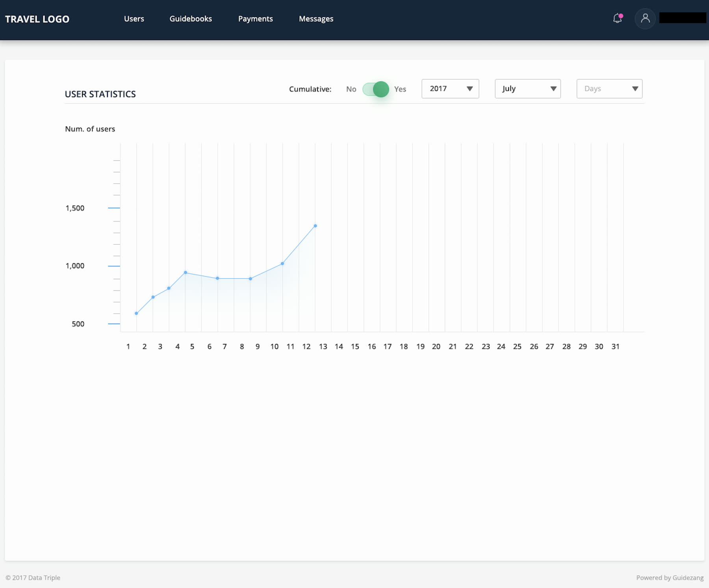709x588 pixels.
Task: Click the USER STATISTICS heading
Action: [100, 94]
